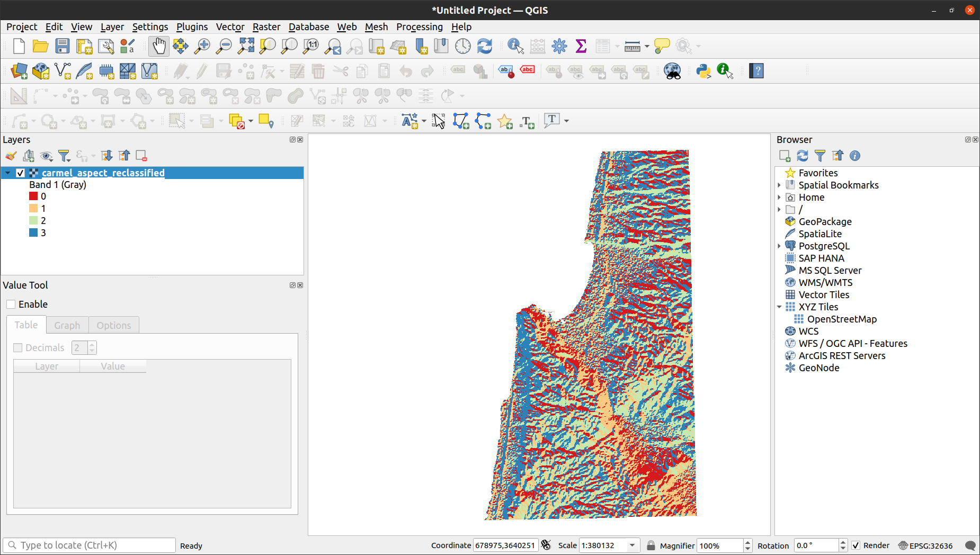This screenshot has width=980, height=555.
Task: Toggle the Render checkbox in status bar
Action: [856, 545]
